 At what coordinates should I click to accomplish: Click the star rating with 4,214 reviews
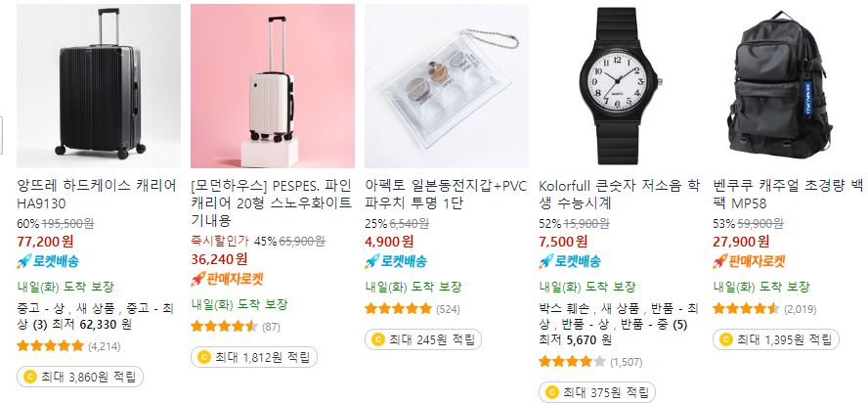pyautogui.click(x=51, y=346)
